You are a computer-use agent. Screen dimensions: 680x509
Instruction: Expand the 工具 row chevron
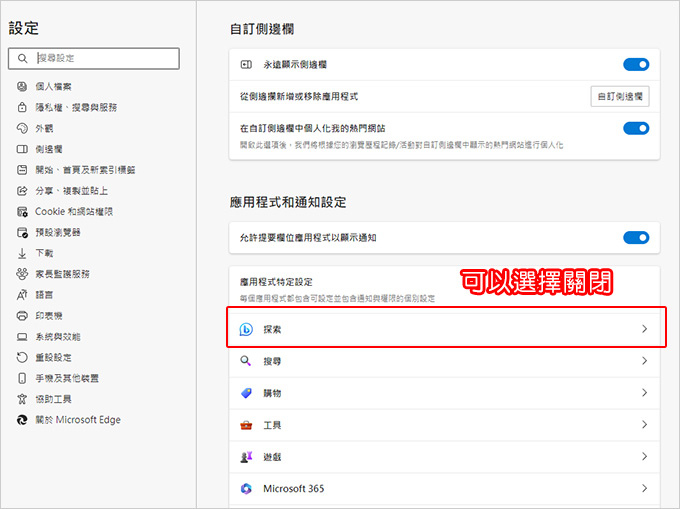point(644,424)
